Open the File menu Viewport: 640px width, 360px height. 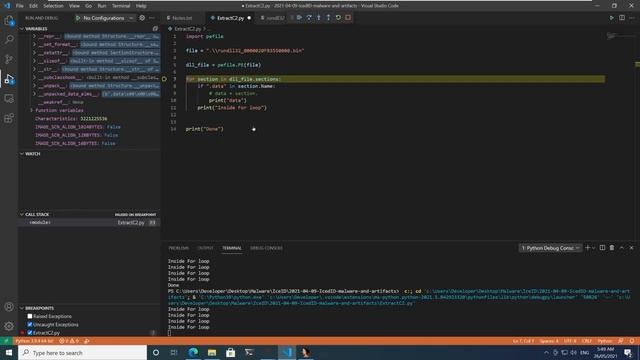coord(20,6)
